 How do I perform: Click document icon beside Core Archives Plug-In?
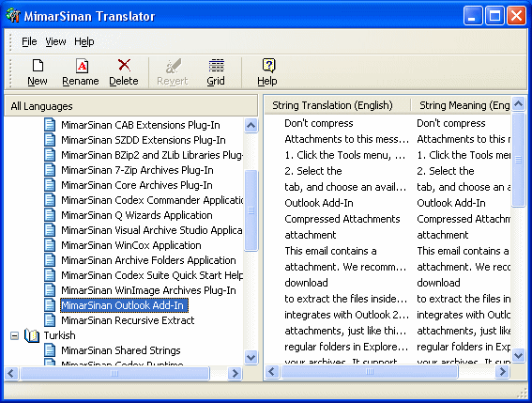(50, 185)
